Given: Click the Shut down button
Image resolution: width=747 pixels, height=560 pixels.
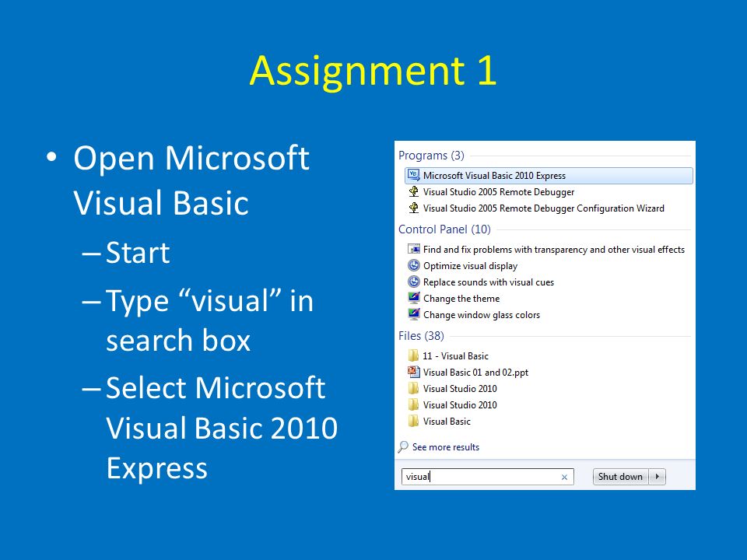Looking at the screenshot, I should [620, 477].
